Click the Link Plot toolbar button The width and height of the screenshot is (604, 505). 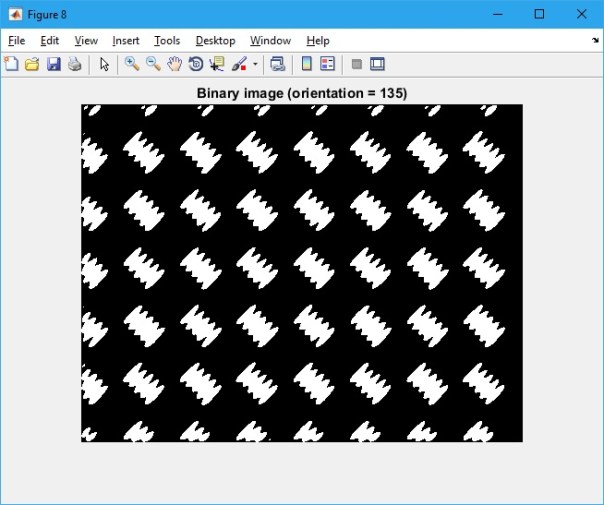coord(278,65)
